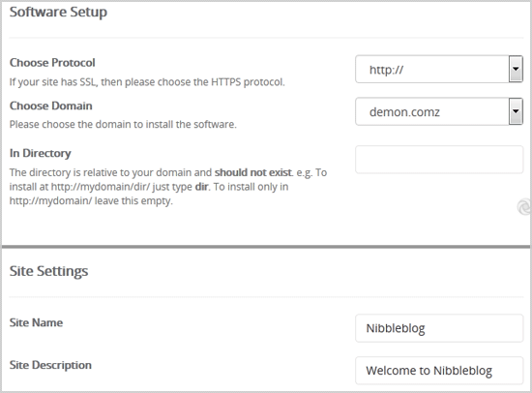Click the Site Description label
The width and height of the screenshot is (532, 393).
(50, 365)
